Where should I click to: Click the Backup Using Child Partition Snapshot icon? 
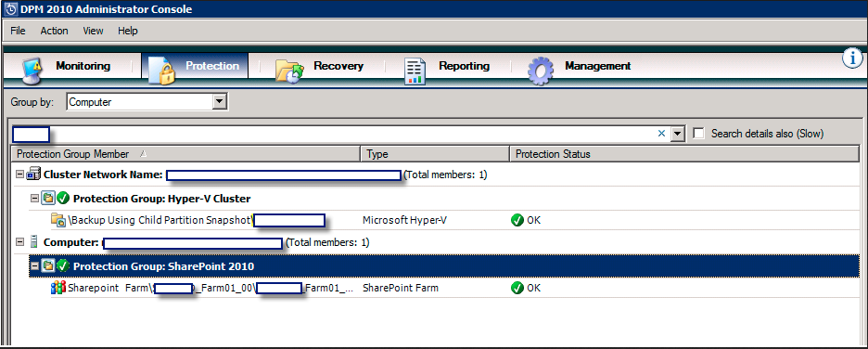click(x=58, y=220)
